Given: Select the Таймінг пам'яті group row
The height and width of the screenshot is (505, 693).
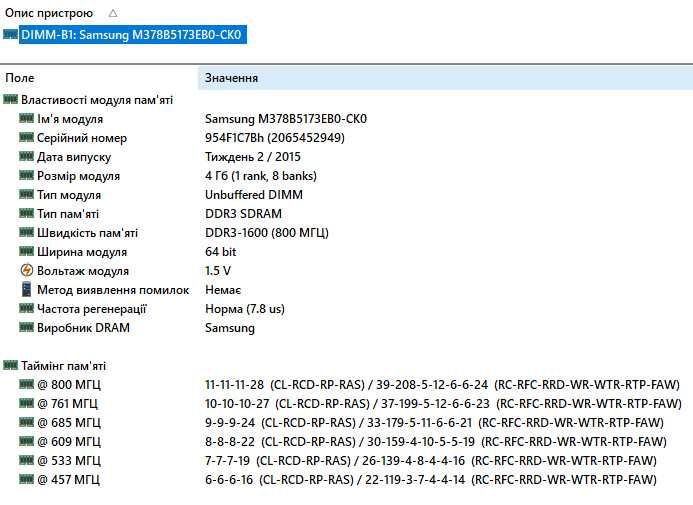Looking at the screenshot, I should [63, 366].
